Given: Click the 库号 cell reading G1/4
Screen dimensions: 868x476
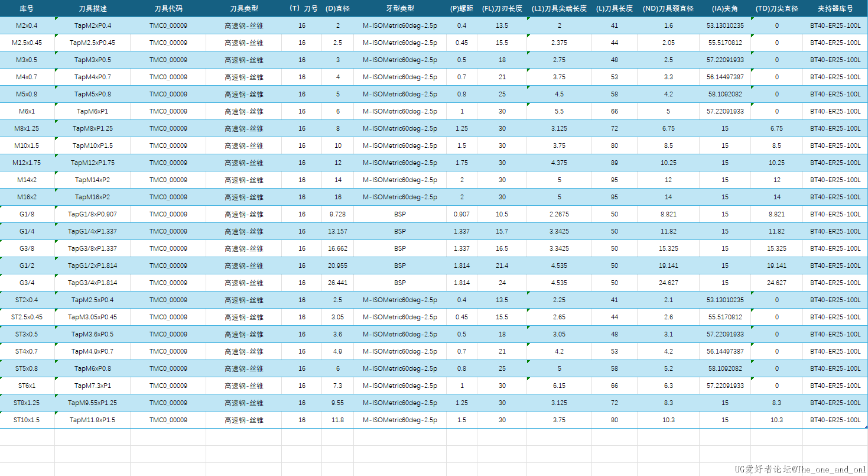Looking at the screenshot, I should (27, 231).
